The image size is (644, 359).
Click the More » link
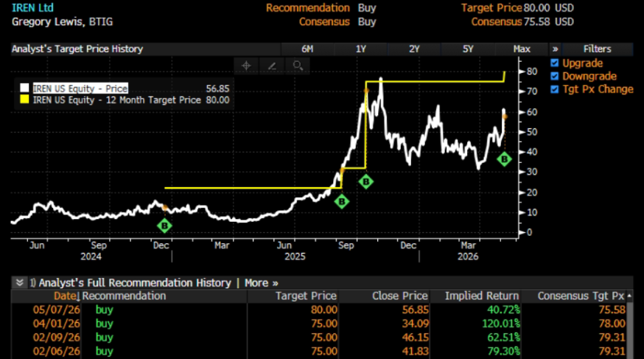pos(262,283)
